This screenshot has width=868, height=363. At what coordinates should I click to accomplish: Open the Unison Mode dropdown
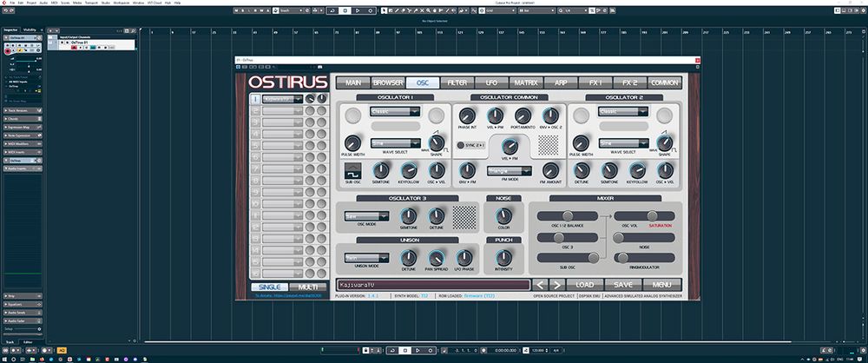pos(366,258)
